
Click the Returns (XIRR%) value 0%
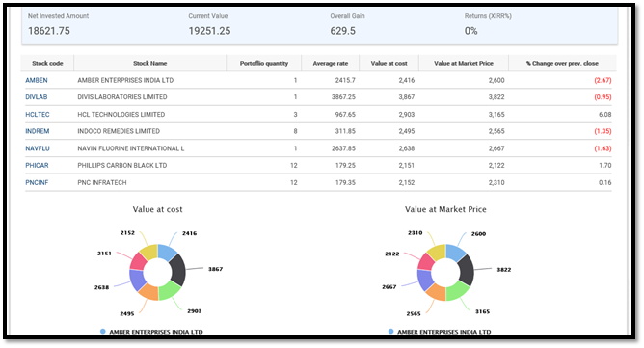[x=471, y=31]
